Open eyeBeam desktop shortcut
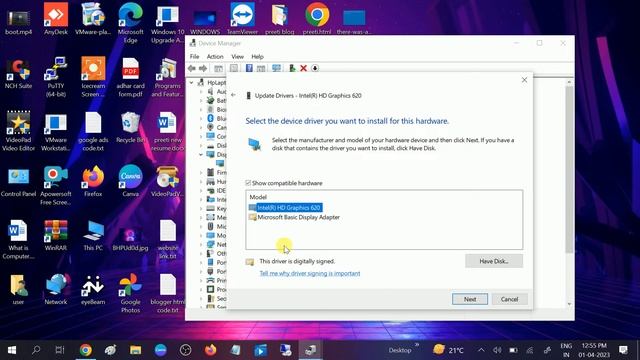The width and height of the screenshot is (640, 360). 93,289
